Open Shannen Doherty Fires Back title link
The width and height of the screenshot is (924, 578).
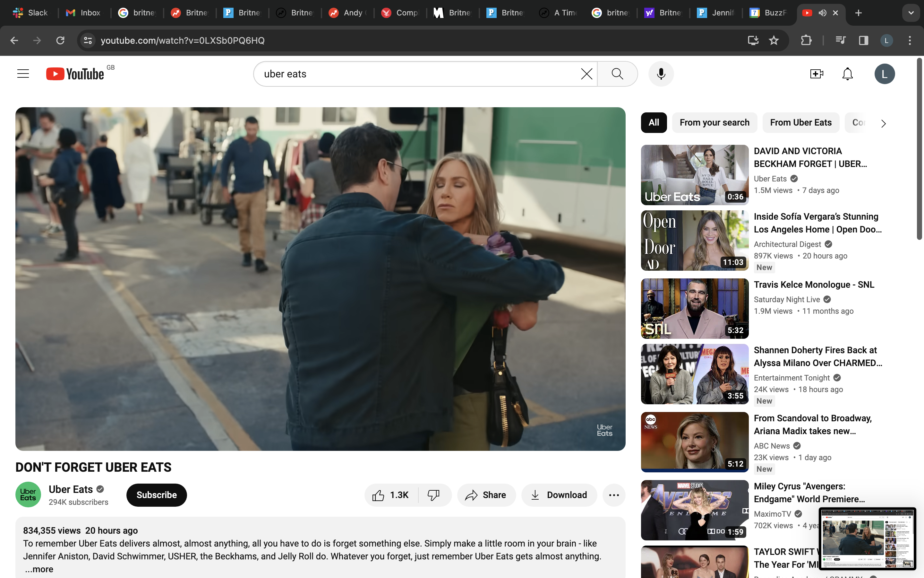[x=818, y=357]
